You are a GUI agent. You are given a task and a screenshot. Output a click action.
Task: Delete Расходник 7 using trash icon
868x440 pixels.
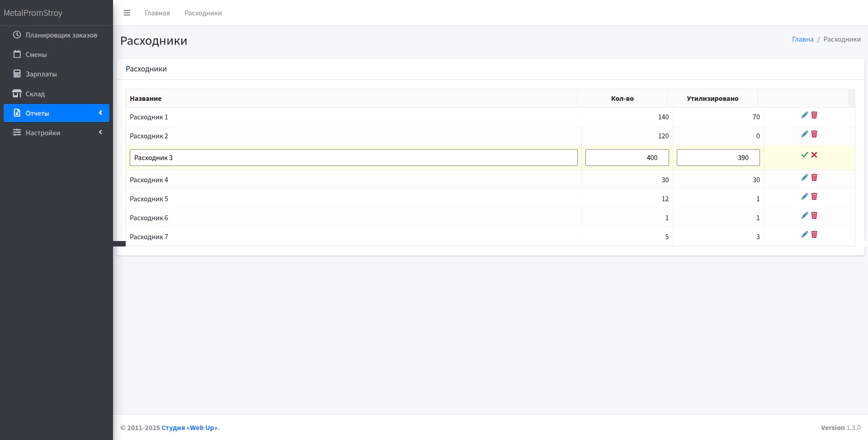[x=814, y=235]
